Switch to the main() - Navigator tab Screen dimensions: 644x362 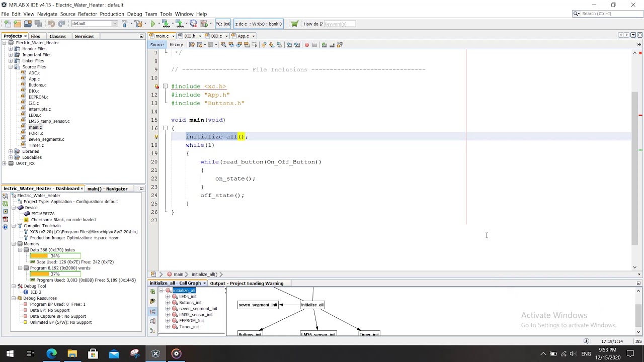click(107, 189)
